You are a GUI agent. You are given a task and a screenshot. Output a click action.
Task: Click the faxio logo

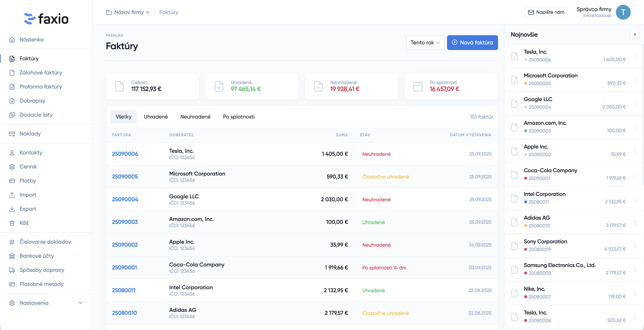[46, 19]
